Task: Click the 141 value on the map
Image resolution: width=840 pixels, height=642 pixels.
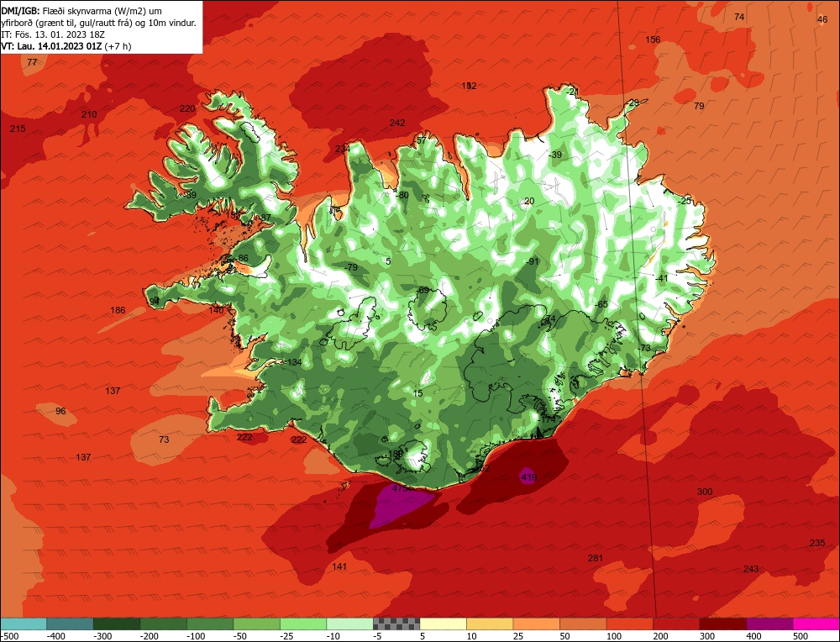Action: 339,566
